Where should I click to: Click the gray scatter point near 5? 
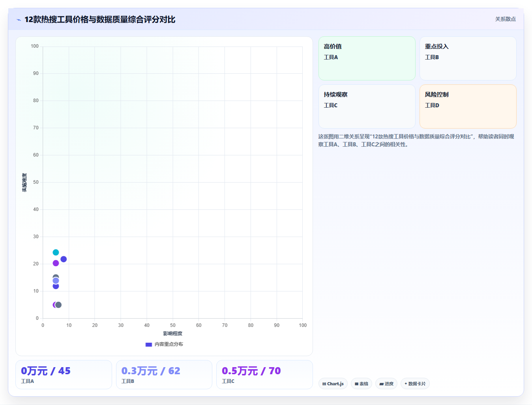point(58,305)
